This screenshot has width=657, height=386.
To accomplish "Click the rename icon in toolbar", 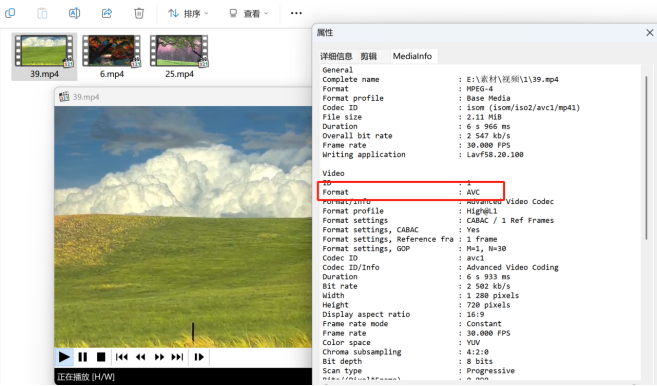I will (x=74, y=13).
